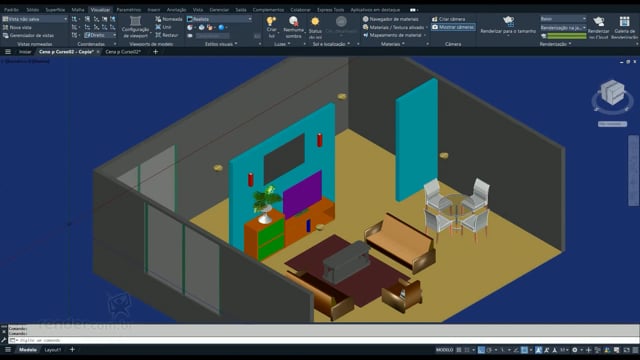Expand the Estilos visuais panel

click(221, 44)
